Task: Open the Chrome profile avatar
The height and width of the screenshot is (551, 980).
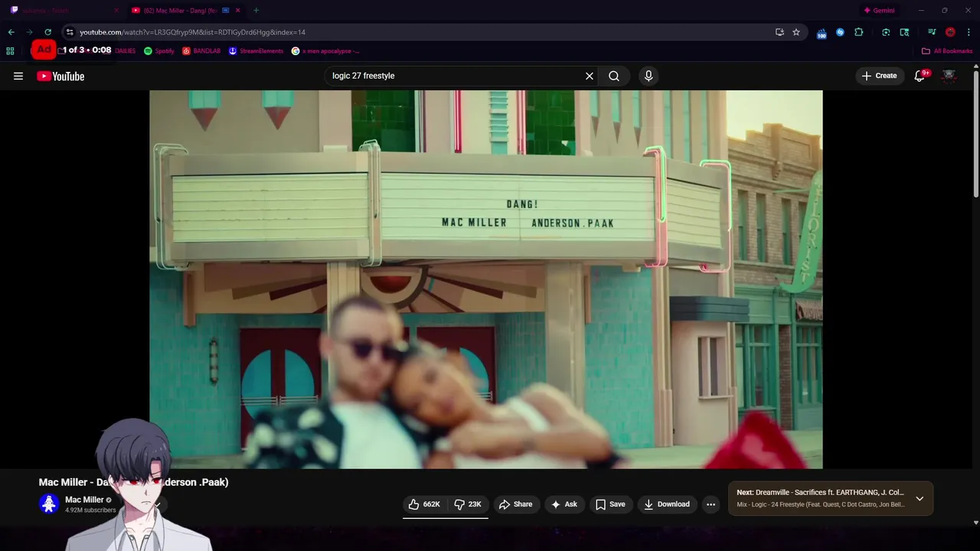Action: pos(950,32)
